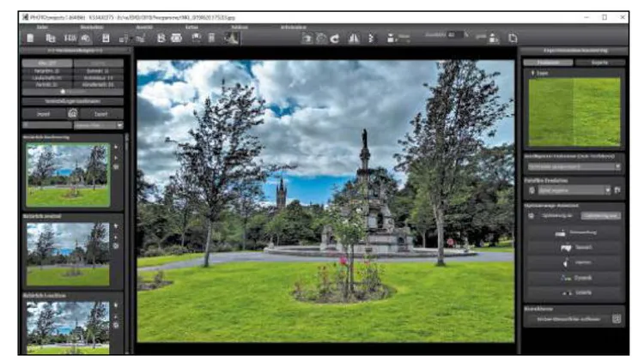Viewport: 644px width, 361px height.
Task: Click the Export button in the left panel
Action: 101,114
